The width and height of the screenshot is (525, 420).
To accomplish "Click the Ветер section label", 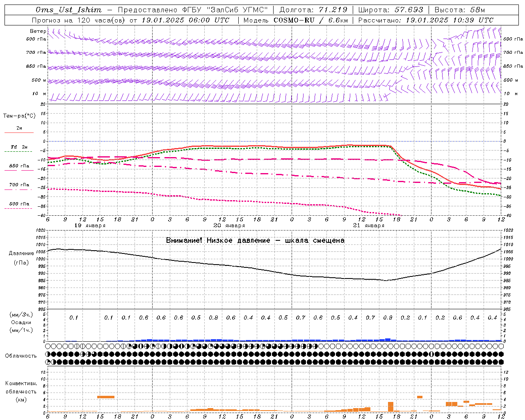I will click(x=38, y=31).
